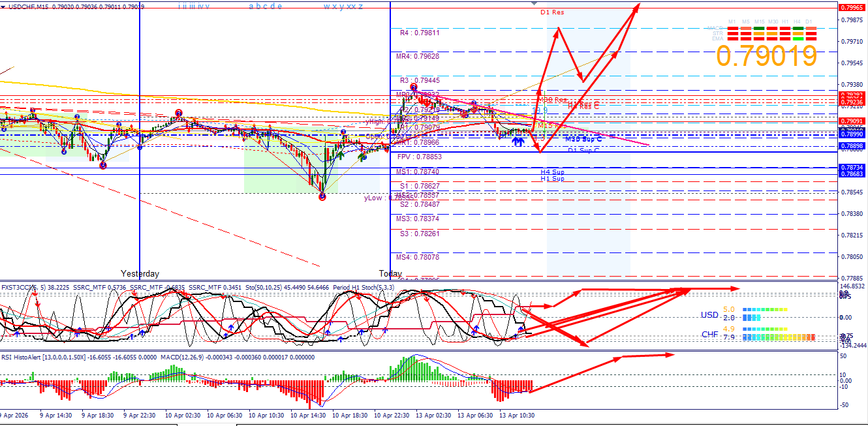The height and width of the screenshot is (426, 868).
Task: Click the lime H4 EMA trend cell
Action: tap(798, 38)
